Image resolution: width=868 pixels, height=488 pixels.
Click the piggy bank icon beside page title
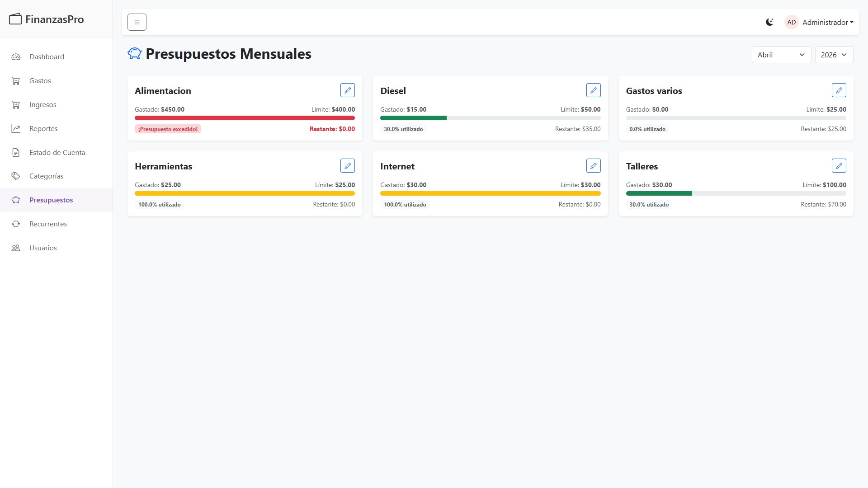[x=135, y=53]
